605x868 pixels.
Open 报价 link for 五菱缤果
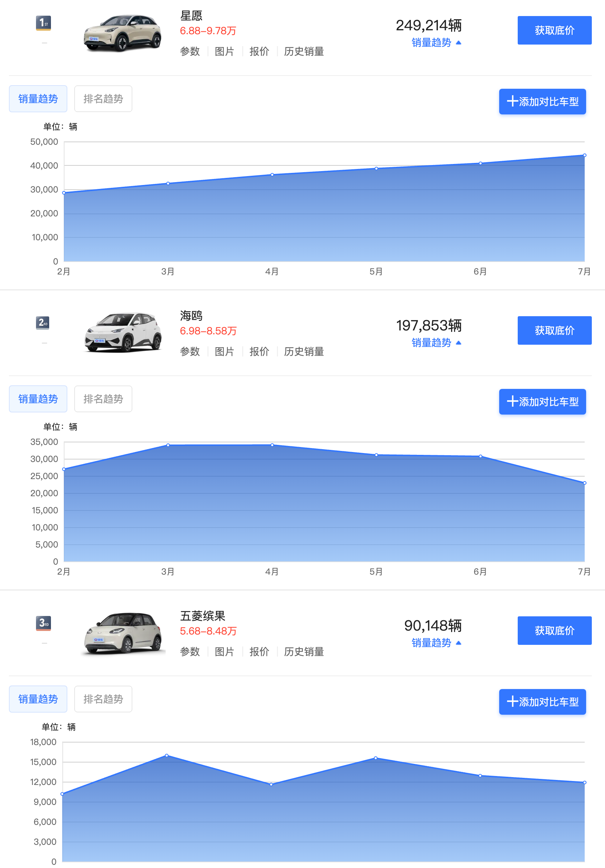point(259,652)
